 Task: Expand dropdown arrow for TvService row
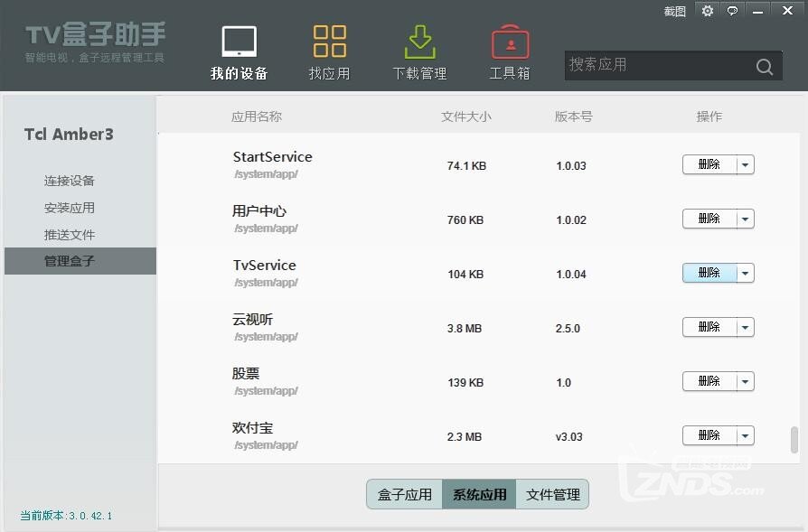(746, 273)
